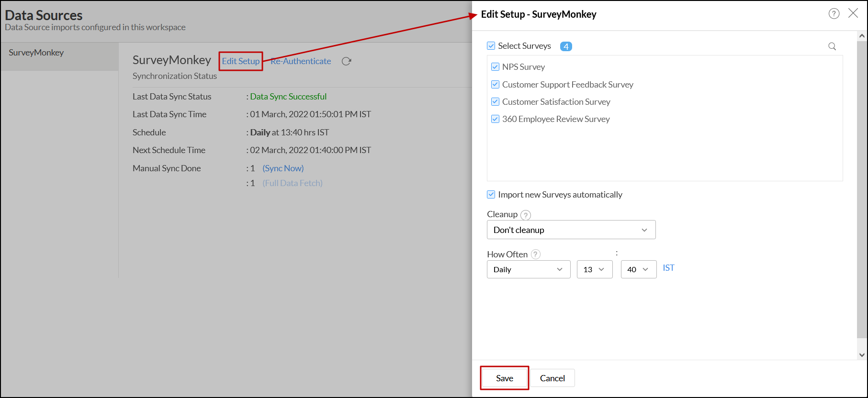Open the Daily frequency dropdown

(x=528, y=269)
